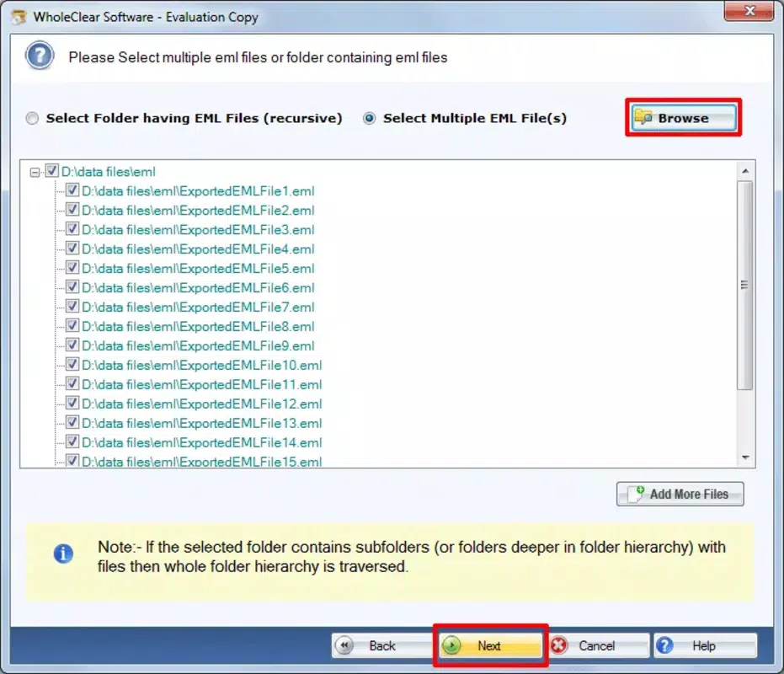This screenshot has width=784, height=674.
Task: Uncheck the ExportedEMLFile3.eml checkbox
Action: pos(72,228)
